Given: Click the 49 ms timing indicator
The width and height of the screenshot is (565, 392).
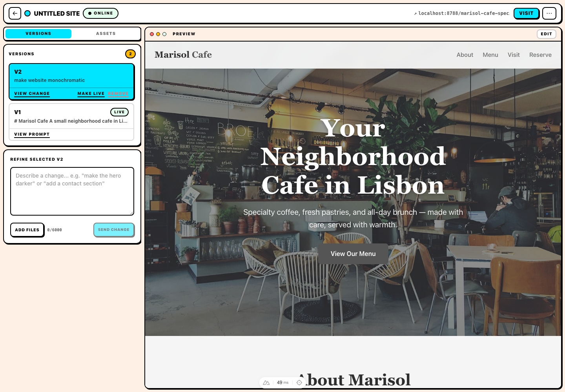Looking at the screenshot, I should tap(282, 383).
